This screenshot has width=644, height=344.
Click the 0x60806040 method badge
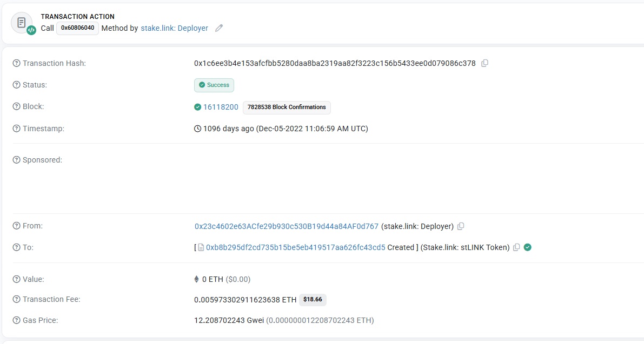click(78, 28)
